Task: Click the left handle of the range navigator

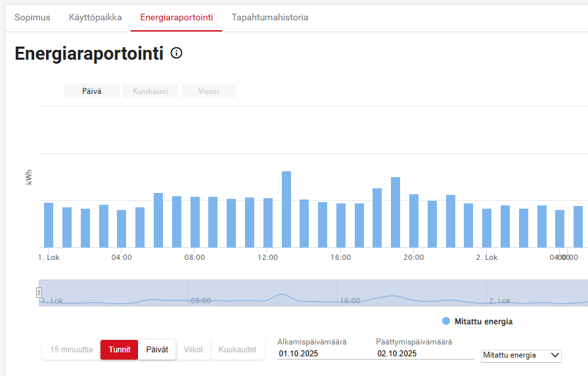Action: (x=39, y=293)
